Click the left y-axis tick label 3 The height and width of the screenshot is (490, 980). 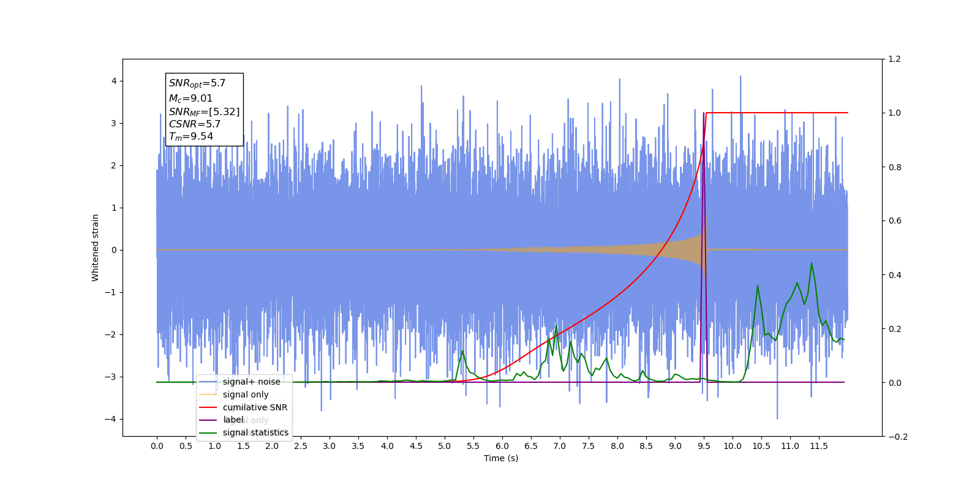(x=114, y=123)
